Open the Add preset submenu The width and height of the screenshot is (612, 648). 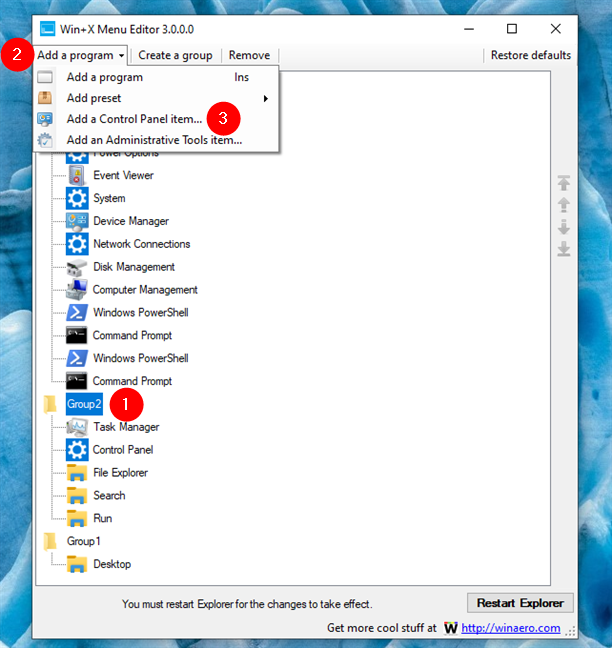point(156,98)
